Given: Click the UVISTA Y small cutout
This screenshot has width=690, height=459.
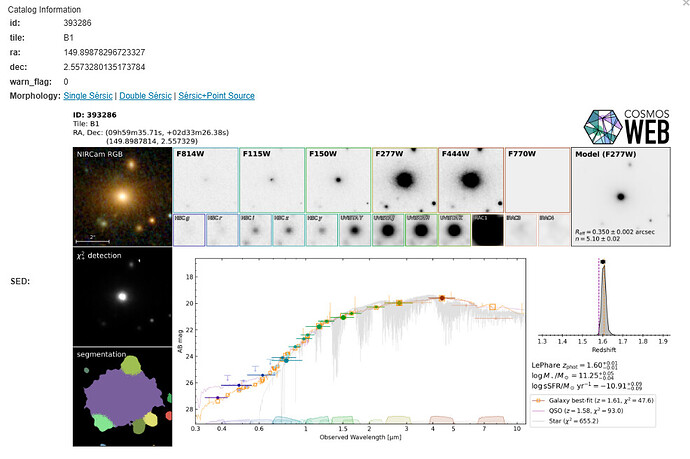Looking at the screenshot, I should click(x=355, y=230).
